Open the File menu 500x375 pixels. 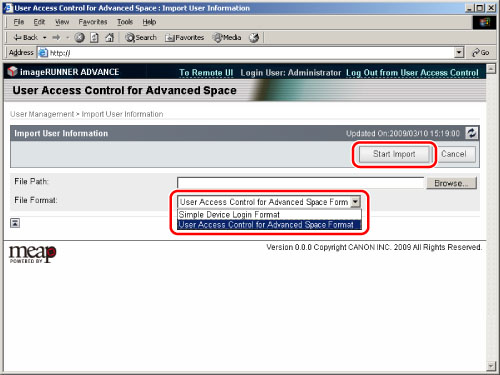pyautogui.click(x=19, y=22)
